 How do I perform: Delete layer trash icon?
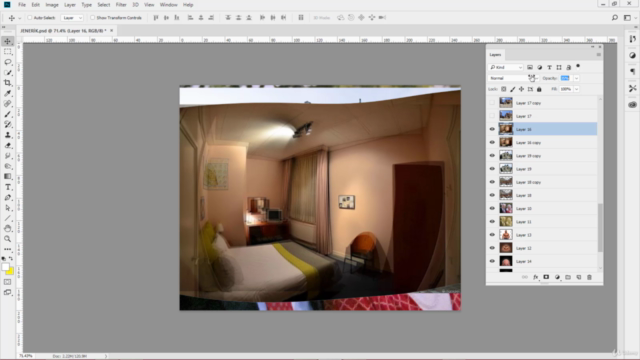(589, 277)
